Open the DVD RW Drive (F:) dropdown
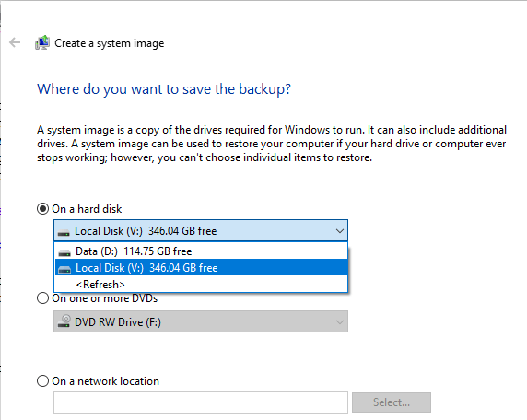527x420 pixels. pos(201,321)
